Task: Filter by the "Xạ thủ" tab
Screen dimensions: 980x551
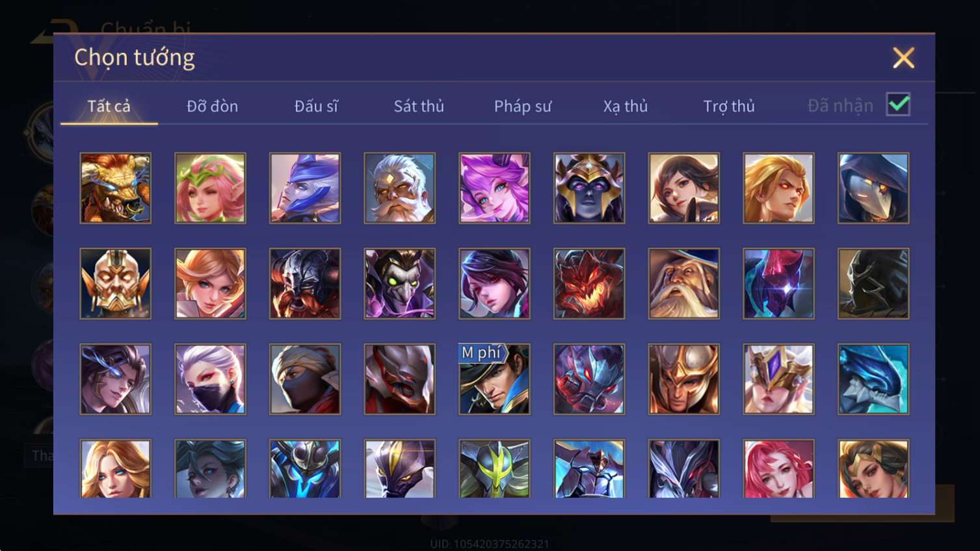Action: click(626, 106)
